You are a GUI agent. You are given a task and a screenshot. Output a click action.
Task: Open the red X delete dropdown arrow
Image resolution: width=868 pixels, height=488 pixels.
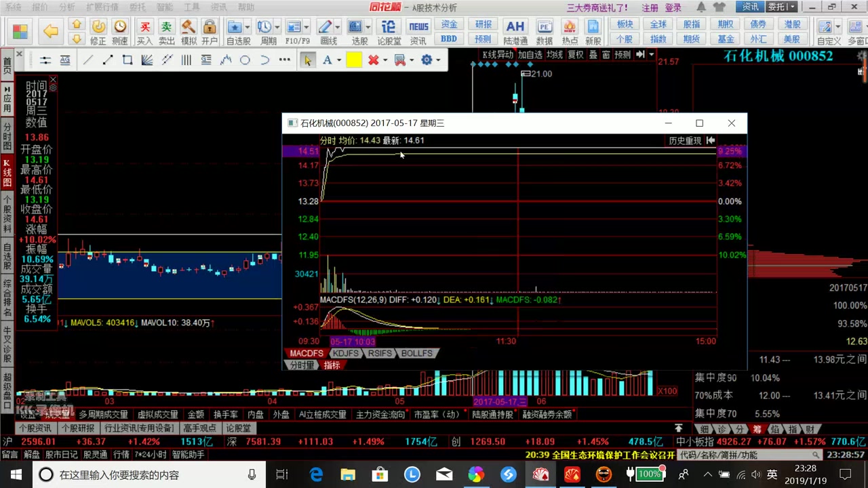(x=384, y=60)
